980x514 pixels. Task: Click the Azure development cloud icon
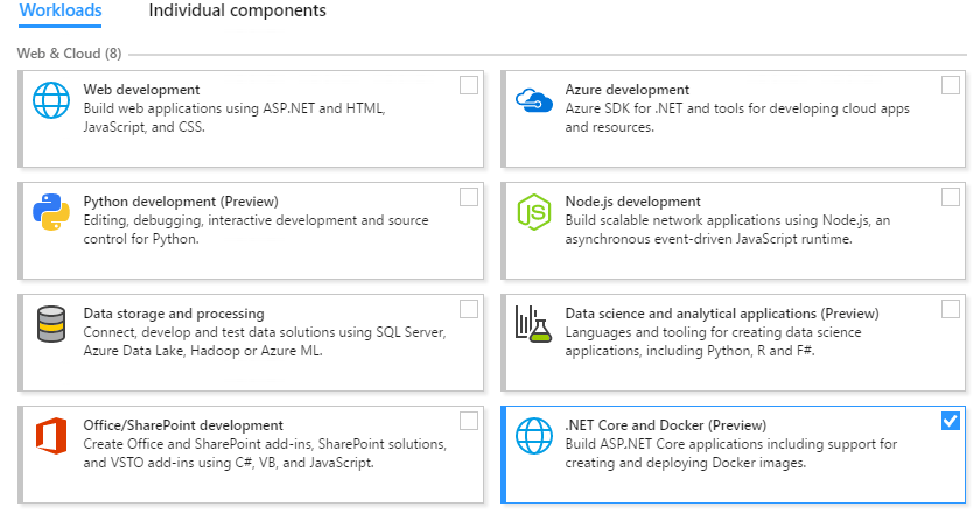click(534, 100)
